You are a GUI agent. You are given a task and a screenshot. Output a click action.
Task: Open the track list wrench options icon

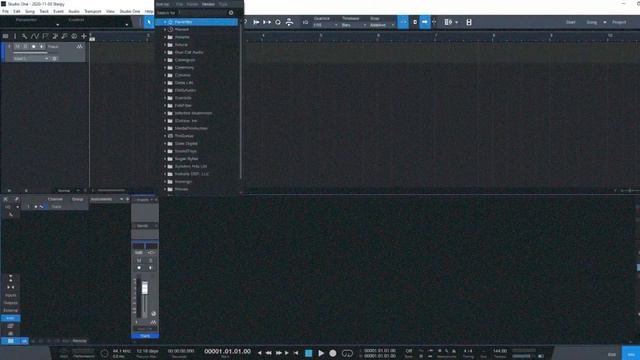click(x=24, y=36)
